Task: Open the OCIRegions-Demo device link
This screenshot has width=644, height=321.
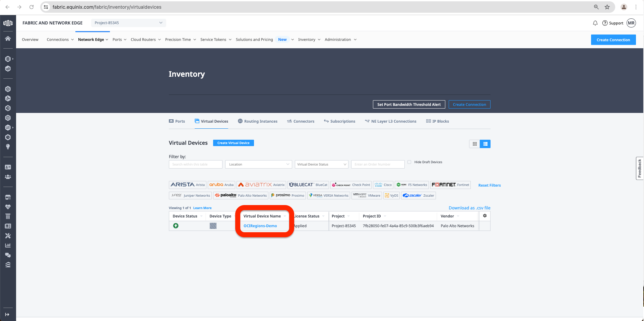Action: [x=260, y=226]
